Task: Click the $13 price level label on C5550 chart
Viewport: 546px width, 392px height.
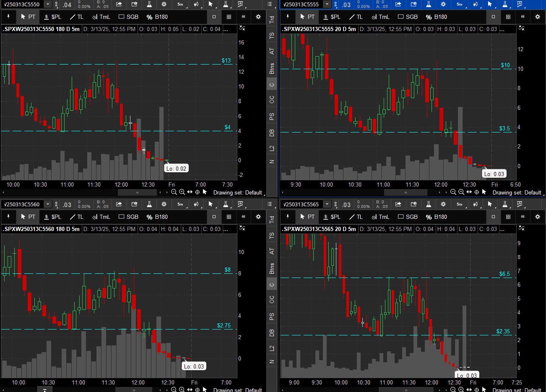Action: [226, 60]
